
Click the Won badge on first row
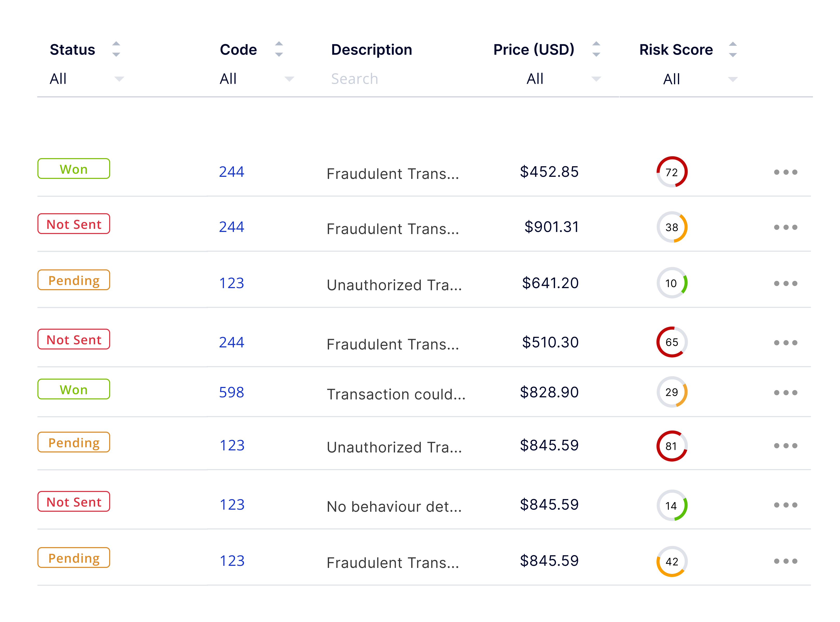[74, 169]
